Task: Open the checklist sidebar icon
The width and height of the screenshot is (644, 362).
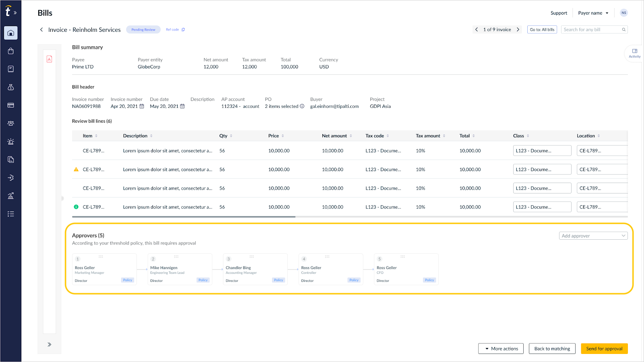Action: click(x=11, y=214)
